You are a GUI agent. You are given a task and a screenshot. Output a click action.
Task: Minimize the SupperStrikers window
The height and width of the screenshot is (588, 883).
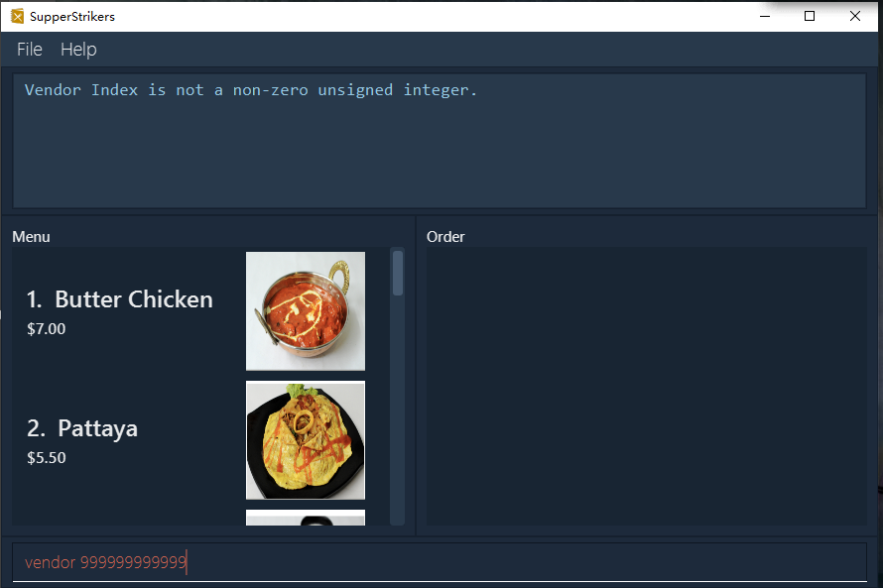point(765,16)
